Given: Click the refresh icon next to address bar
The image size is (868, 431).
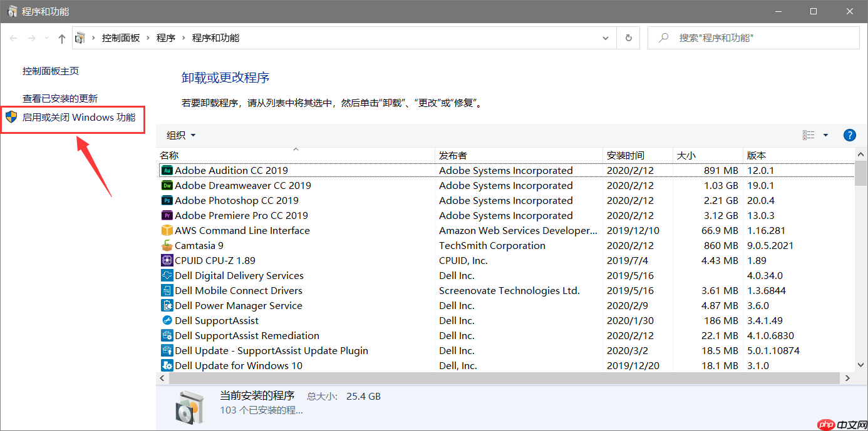Looking at the screenshot, I should (628, 38).
